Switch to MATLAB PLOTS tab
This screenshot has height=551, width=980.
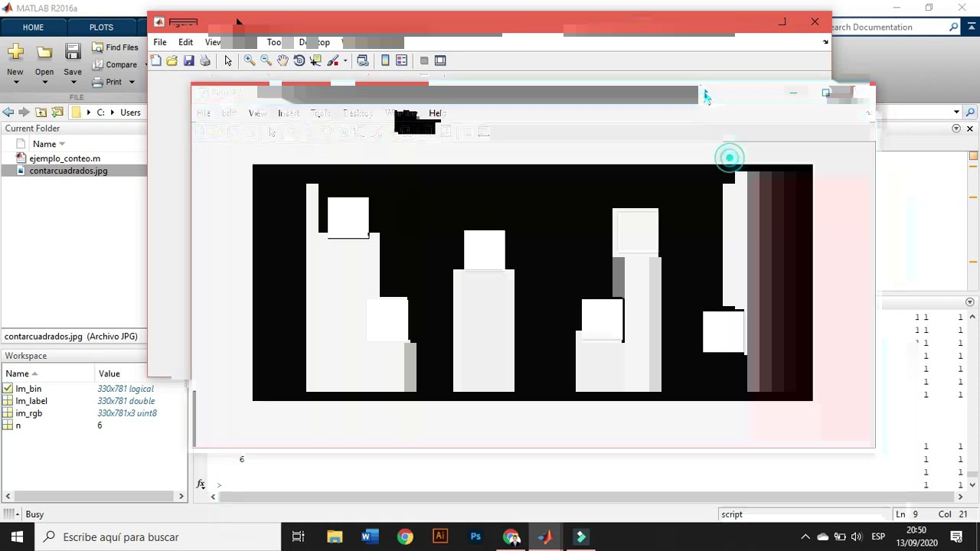pos(101,28)
